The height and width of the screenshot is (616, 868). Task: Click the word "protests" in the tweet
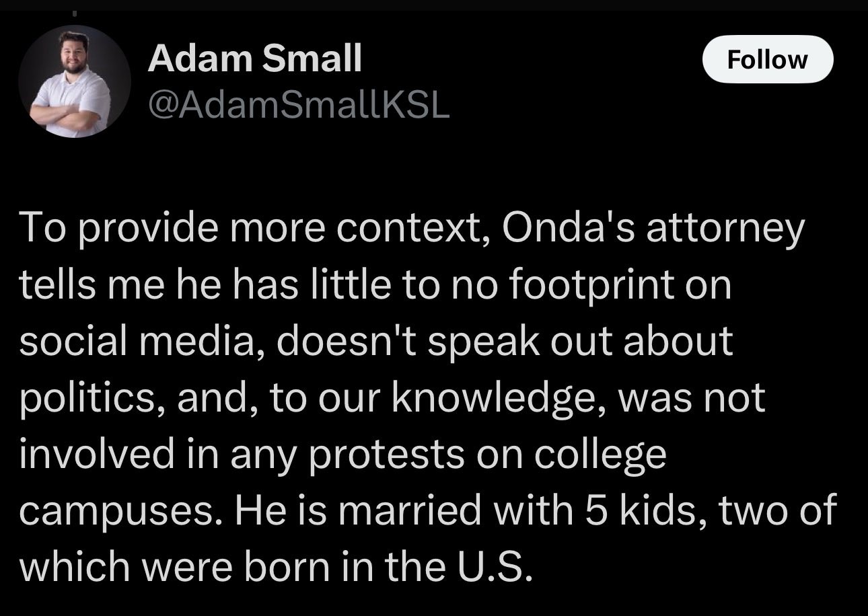pos(386,455)
